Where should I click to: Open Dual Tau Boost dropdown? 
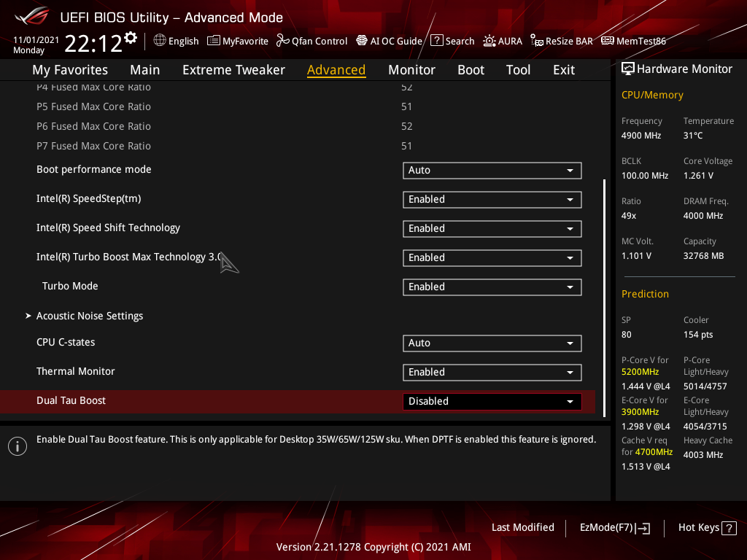[492, 402]
